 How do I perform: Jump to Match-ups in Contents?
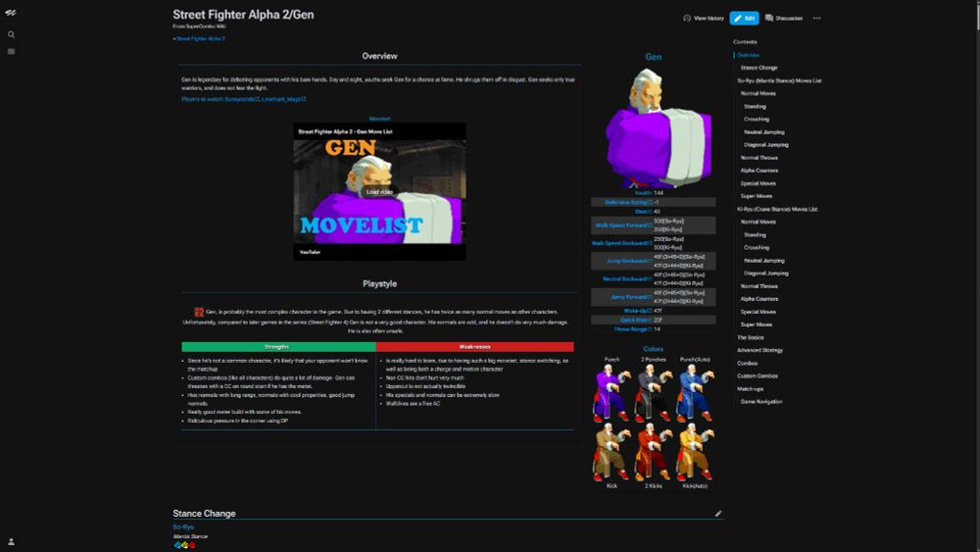(750, 389)
